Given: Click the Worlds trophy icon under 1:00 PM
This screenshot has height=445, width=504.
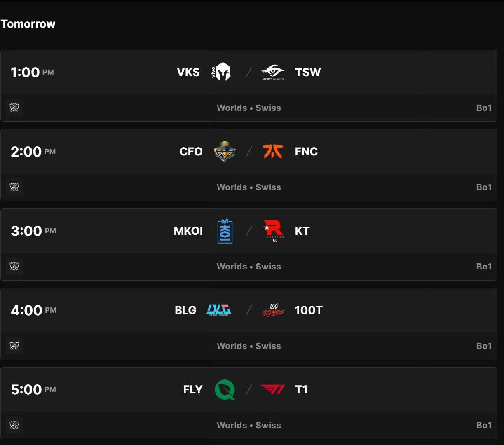Looking at the screenshot, I should pyautogui.click(x=14, y=108).
